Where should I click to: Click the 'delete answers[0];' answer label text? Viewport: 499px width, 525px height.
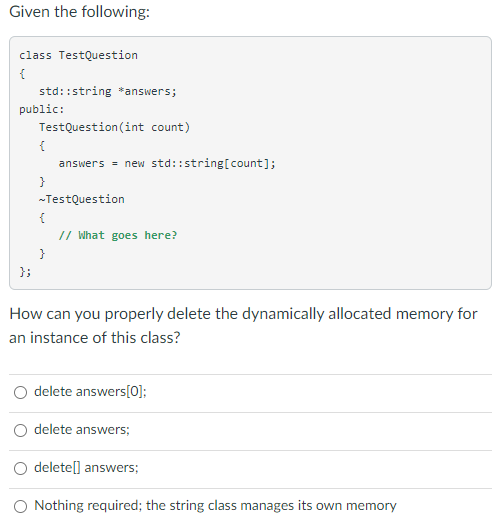click(x=90, y=391)
